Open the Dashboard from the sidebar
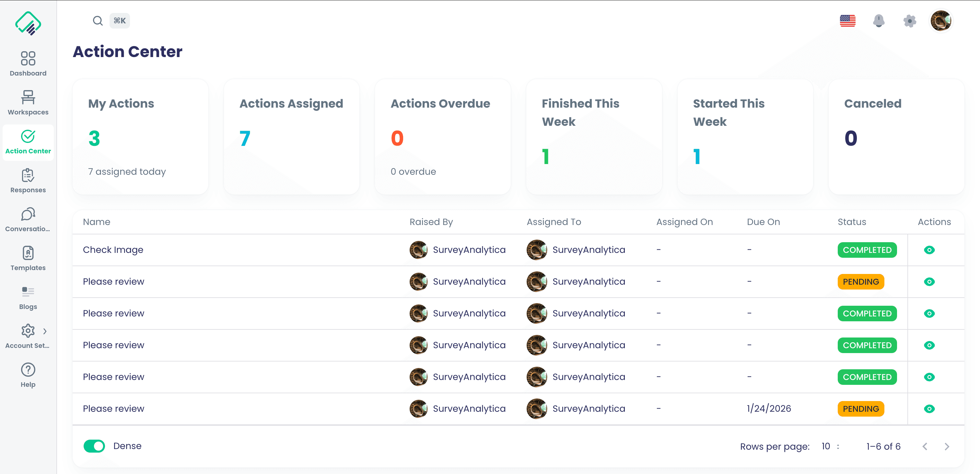Viewport: 980px width, 474px height. [28, 63]
